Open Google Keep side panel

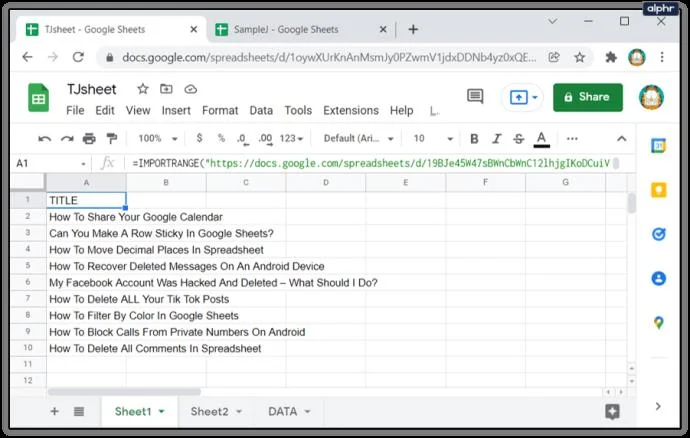658,190
